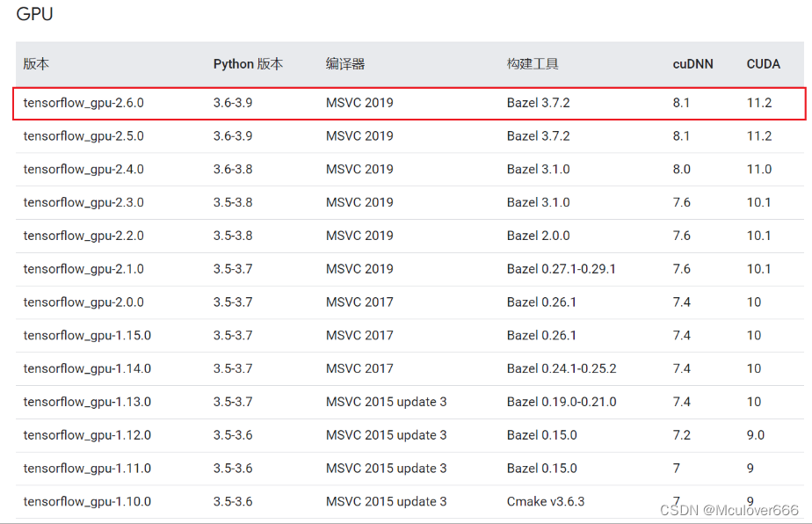
Task: Select the tensorflow_gpu-2.0.0 cell
Action: [83, 302]
